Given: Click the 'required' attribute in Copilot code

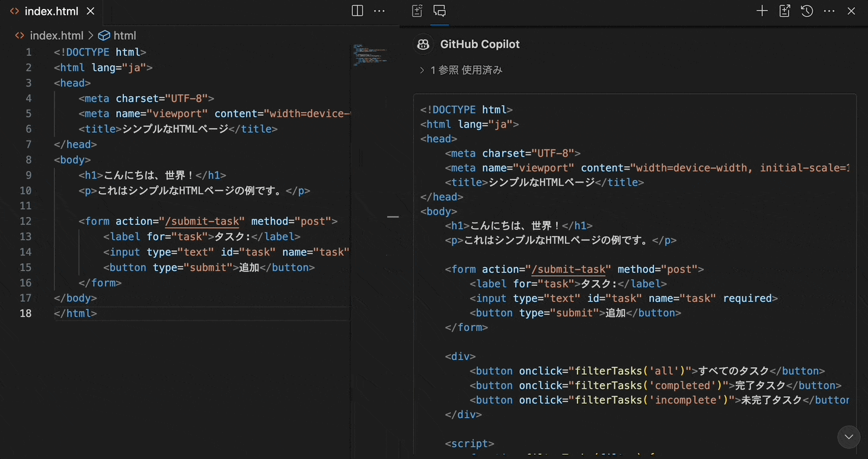Looking at the screenshot, I should pos(747,298).
